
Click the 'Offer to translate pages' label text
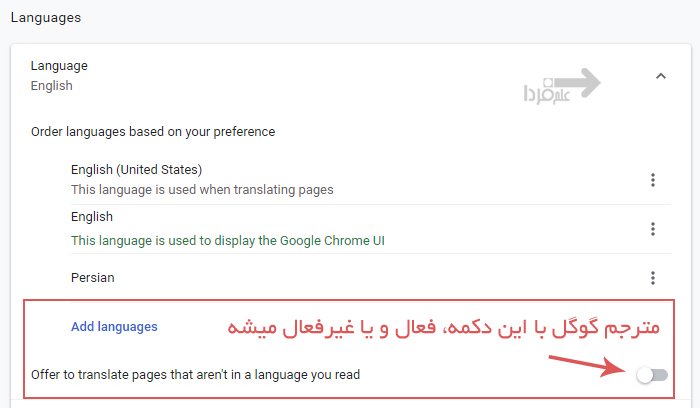pos(196,375)
